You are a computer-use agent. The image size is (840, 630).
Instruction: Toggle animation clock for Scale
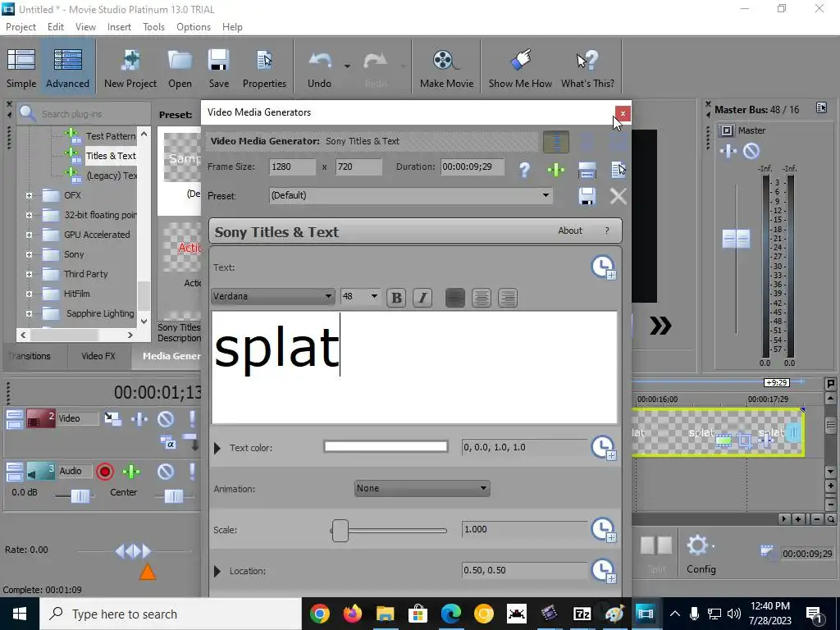click(x=604, y=530)
